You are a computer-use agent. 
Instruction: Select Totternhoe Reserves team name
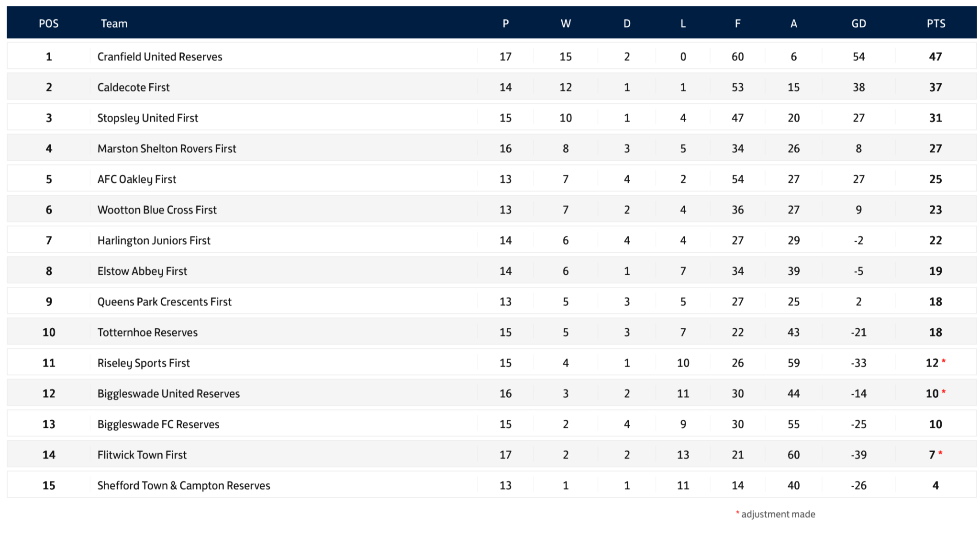(147, 332)
